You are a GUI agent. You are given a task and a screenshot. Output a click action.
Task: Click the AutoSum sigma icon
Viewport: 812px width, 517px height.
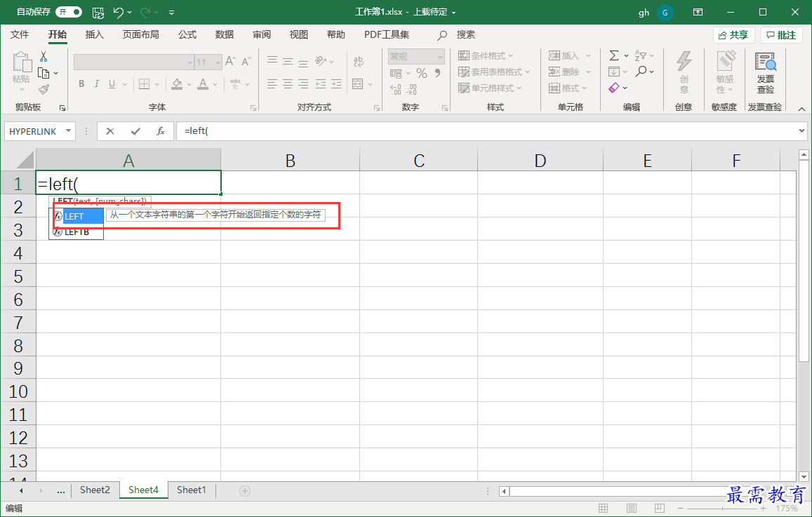(614, 55)
